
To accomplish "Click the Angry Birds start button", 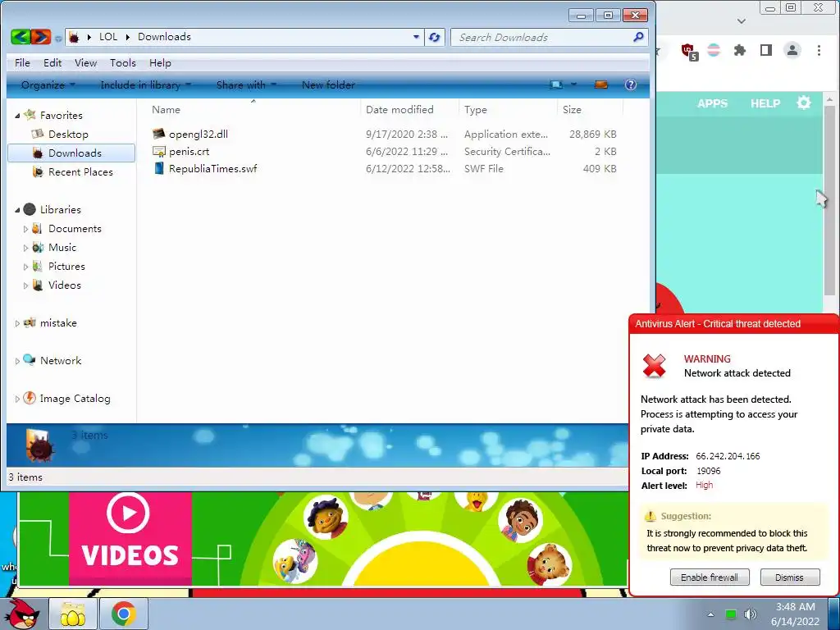I will pyautogui.click(x=21, y=614).
